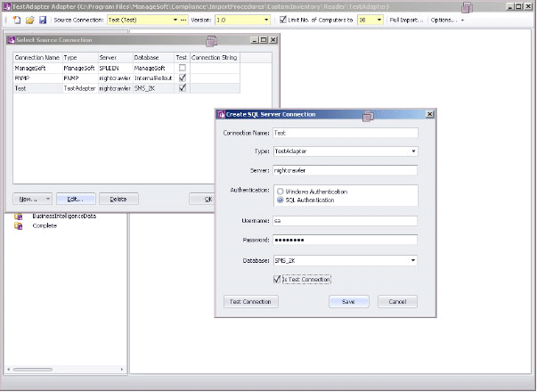
Task: Toggle the Is Test Connection checkbox
Action: (278, 279)
